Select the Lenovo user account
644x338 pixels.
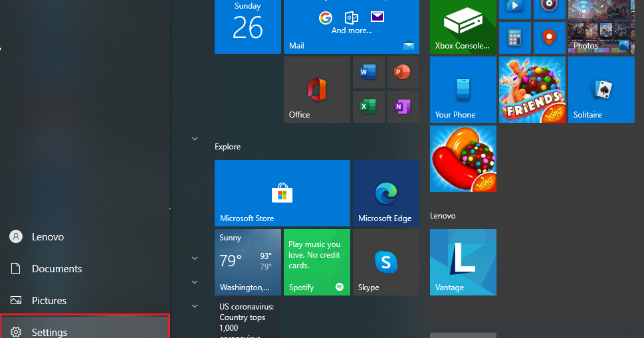point(84,236)
